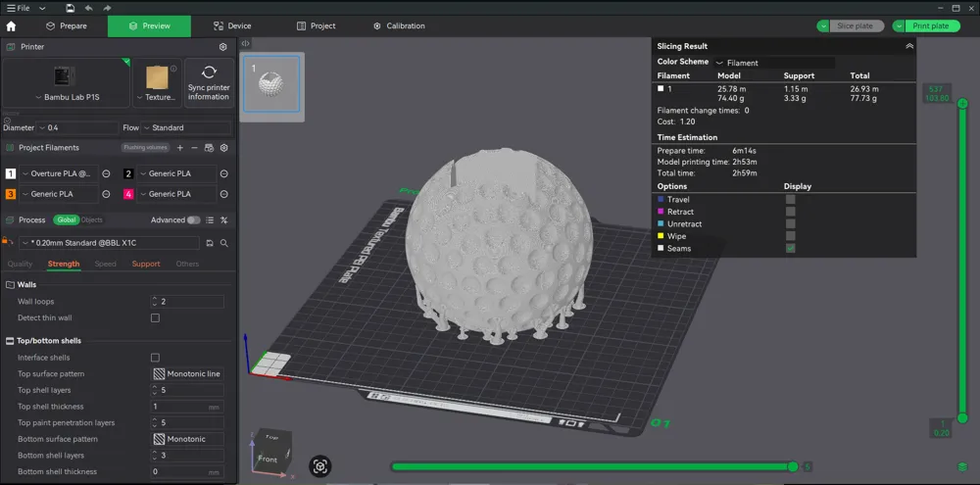Image resolution: width=980 pixels, height=485 pixels.
Task: Open the Color Scheme Filament dropdown
Action: [774, 63]
